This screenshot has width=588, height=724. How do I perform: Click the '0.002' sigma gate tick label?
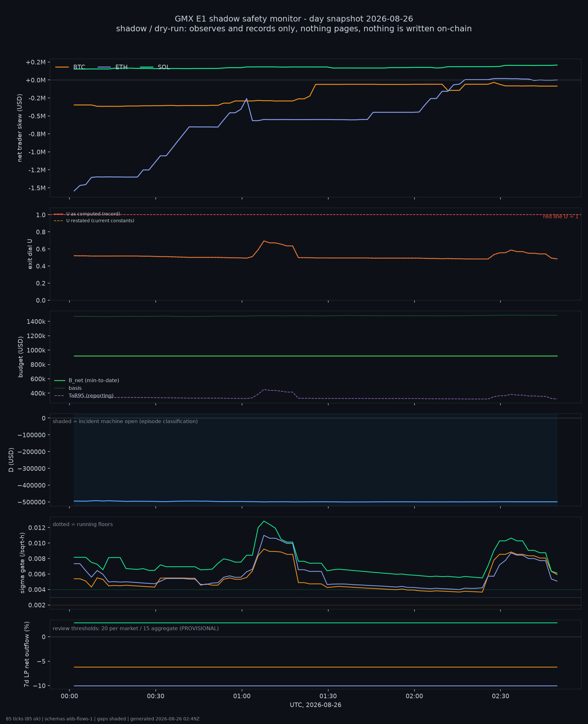click(37, 605)
